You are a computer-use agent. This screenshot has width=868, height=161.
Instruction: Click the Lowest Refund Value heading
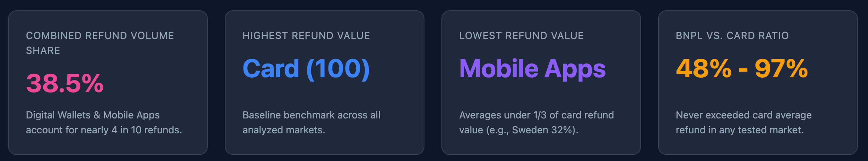pyautogui.click(x=521, y=35)
